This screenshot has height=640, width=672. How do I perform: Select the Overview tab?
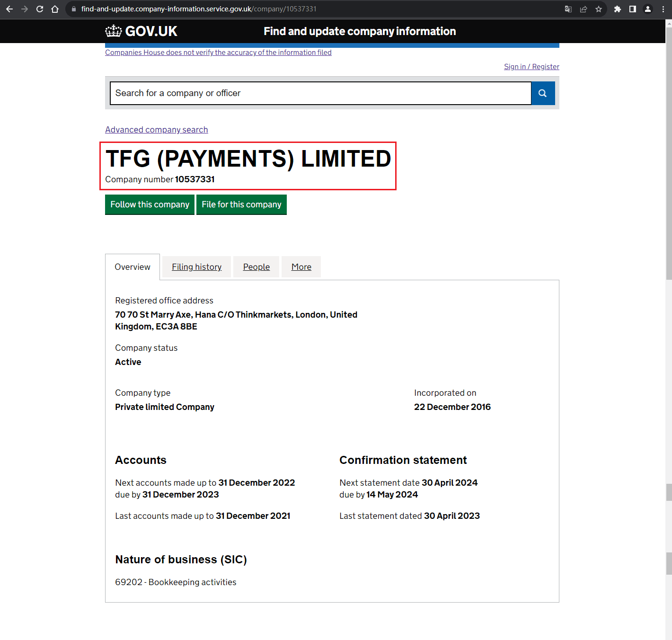click(133, 267)
